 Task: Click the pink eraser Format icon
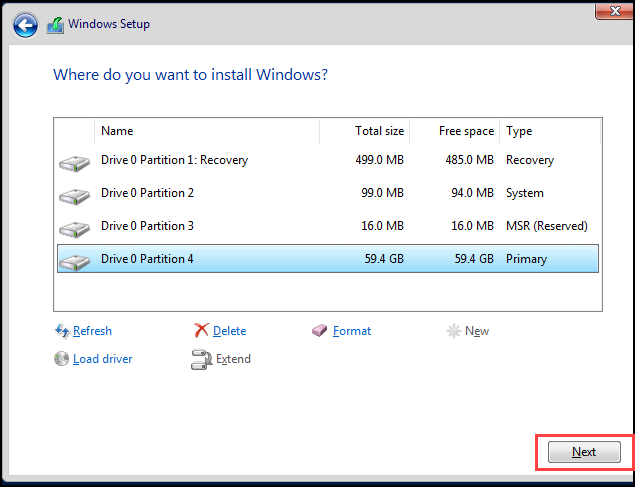click(x=320, y=331)
